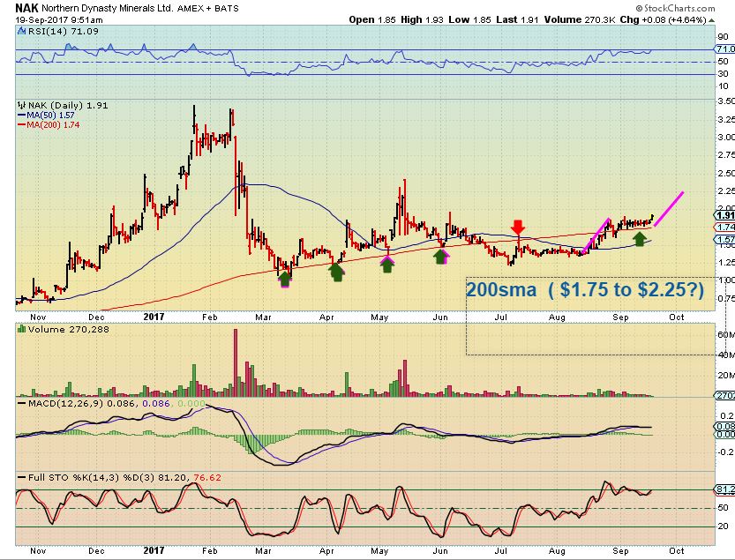Click the 2017 label on the price chart date axis
Viewport: 735px width, 560px height.
tap(154, 317)
